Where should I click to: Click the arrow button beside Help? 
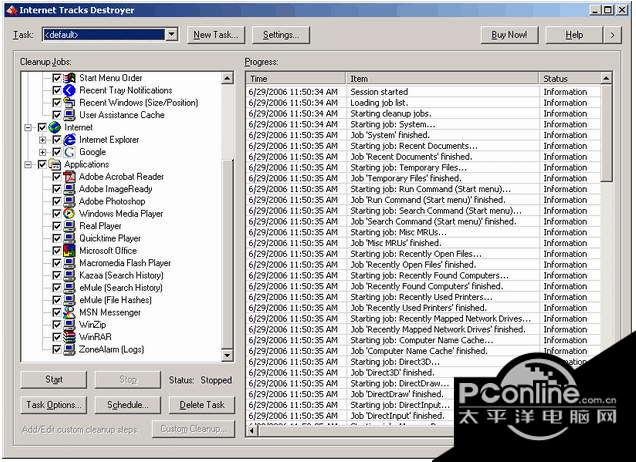point(612,35)
